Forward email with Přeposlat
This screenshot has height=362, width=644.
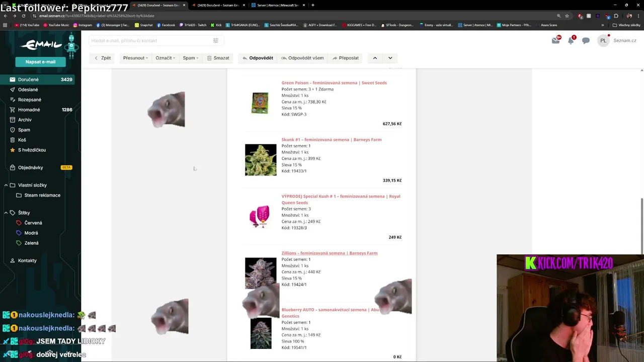[345, 58]
